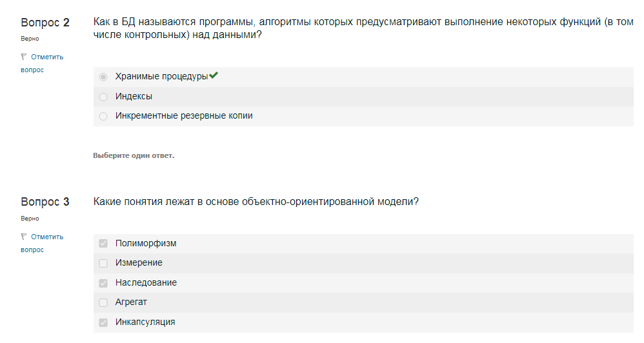Click the Индексы answer label

[134, 97]
